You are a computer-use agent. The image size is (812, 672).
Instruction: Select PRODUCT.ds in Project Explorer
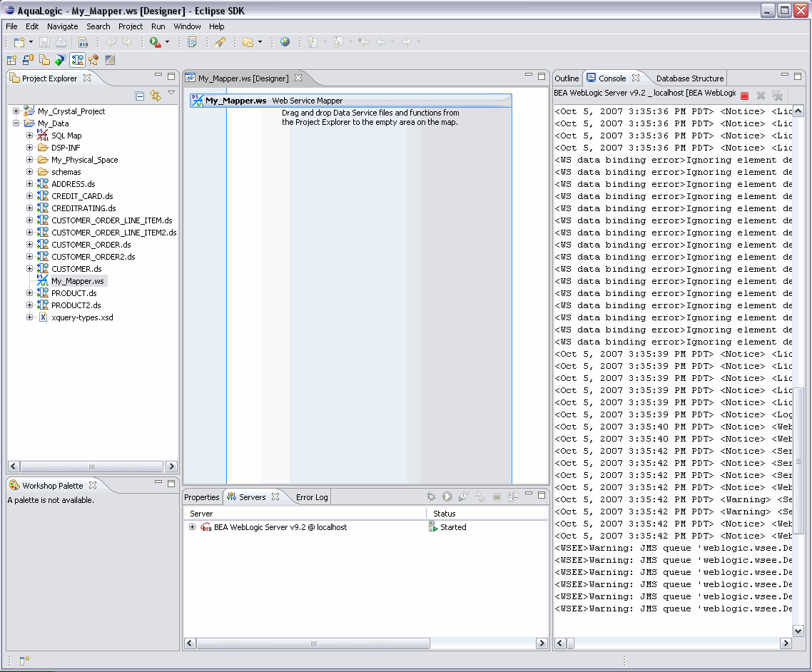73,293
